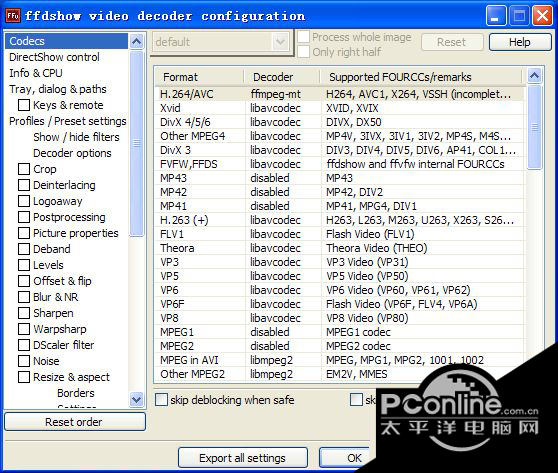Select VP6F format row
The height and width of the screenshot is (473, 558).
click(x=340, y=304)
